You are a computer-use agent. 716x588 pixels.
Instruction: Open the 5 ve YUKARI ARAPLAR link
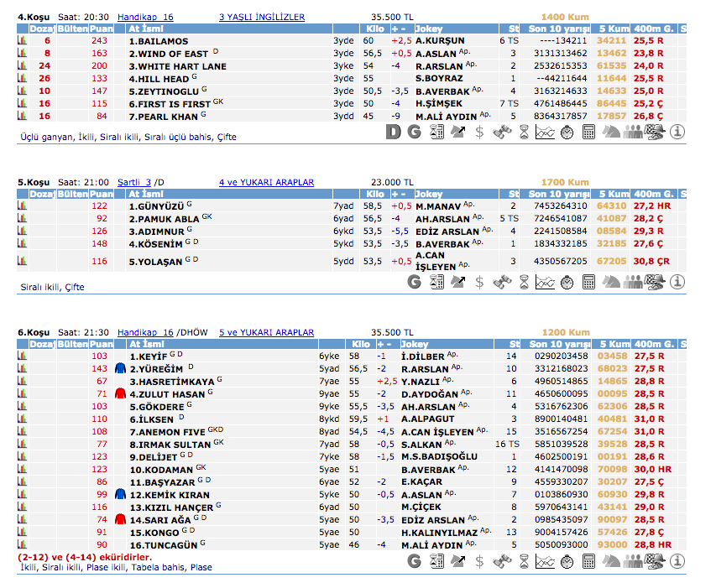pos(267,333)
